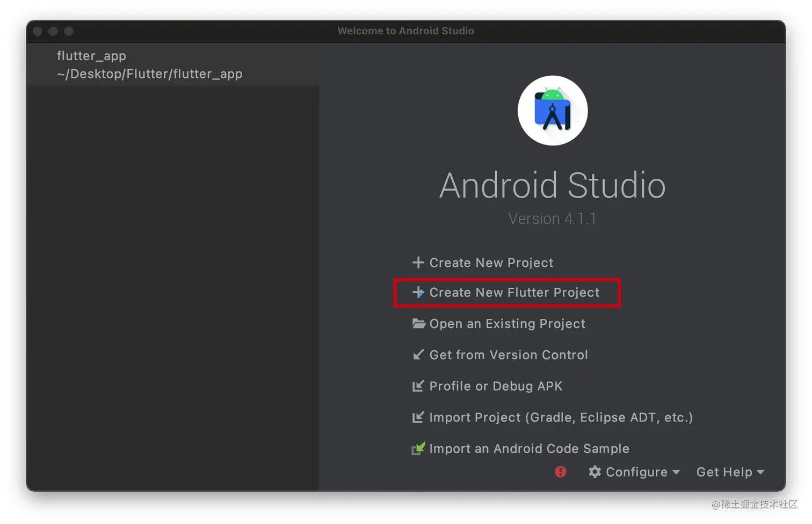The image size is (812, 524).
Task: Click the Flutter plus icon for new Flutter project
Action: [418, 292]
